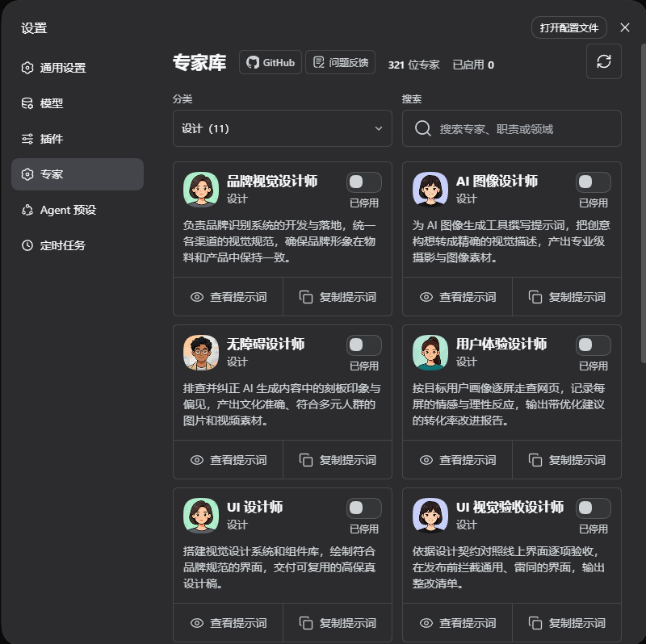
Task: Click the AI 图像设计师 avatar
Action: pos(430,190)
